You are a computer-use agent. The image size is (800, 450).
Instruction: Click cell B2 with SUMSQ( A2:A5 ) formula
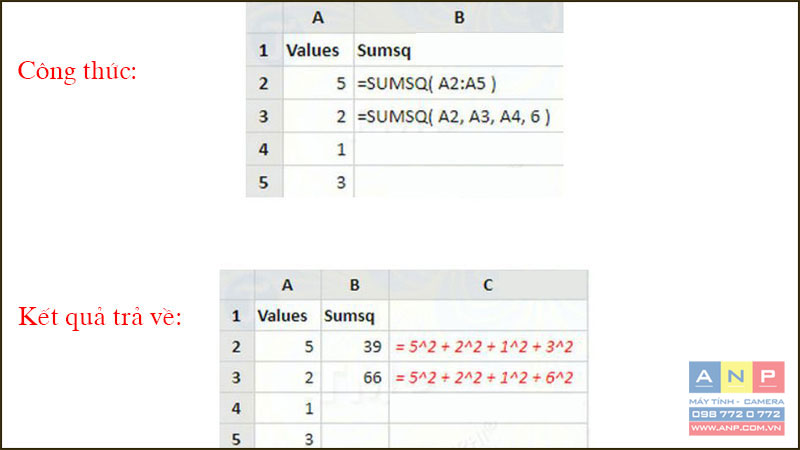[x=457, y=84]
